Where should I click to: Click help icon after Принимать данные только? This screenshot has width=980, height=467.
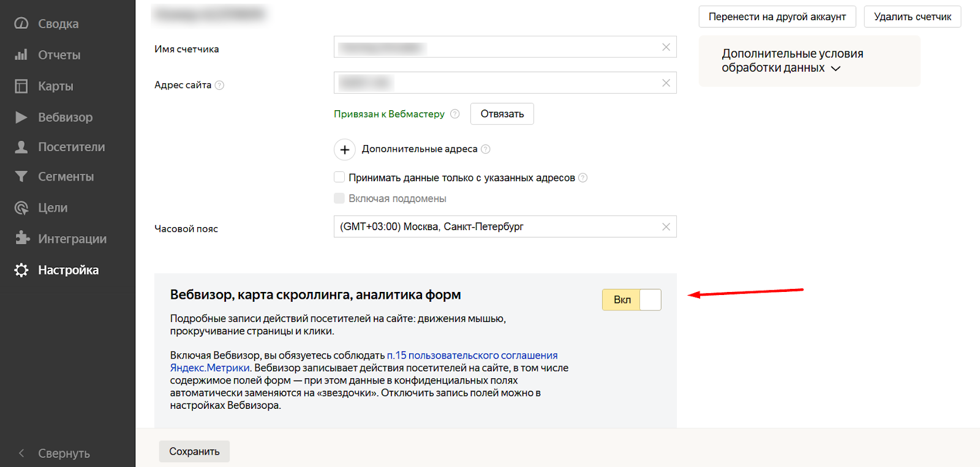click(582, 177)
